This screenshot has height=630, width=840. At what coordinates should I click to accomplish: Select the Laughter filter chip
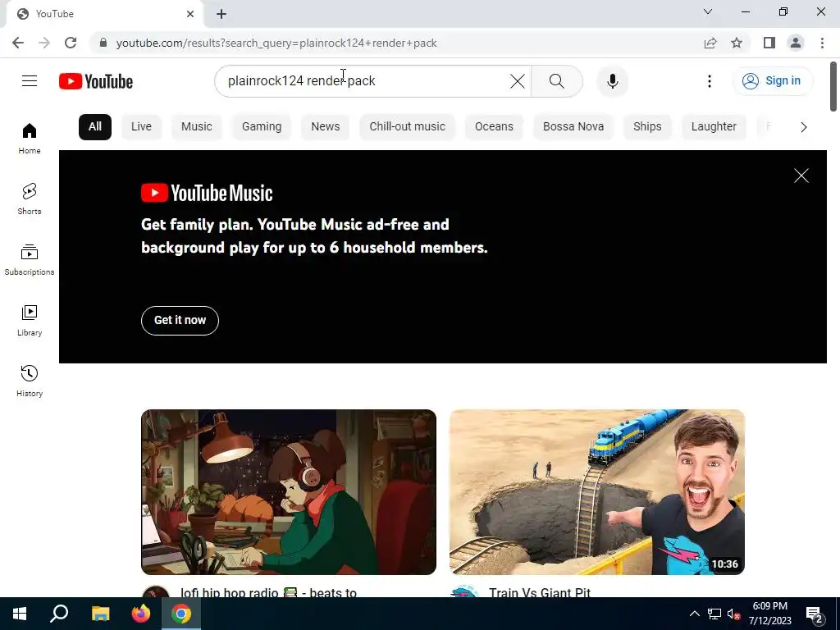[x=714, y=127]
